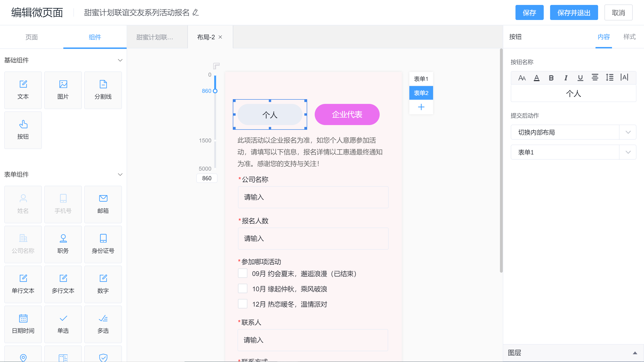Select the 企业代表 button on canvas

pos(347,114)
